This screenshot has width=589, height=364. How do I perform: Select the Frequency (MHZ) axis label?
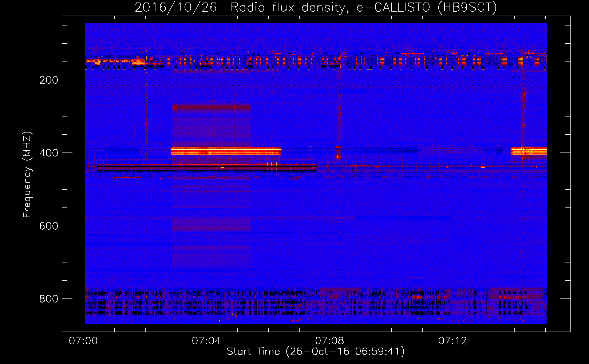click(27, 175)
